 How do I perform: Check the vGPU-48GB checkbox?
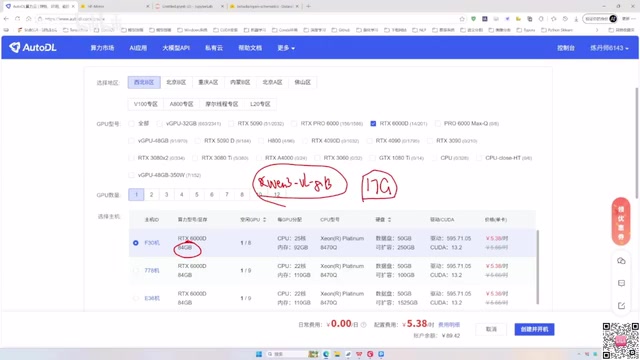coord(131,141)
